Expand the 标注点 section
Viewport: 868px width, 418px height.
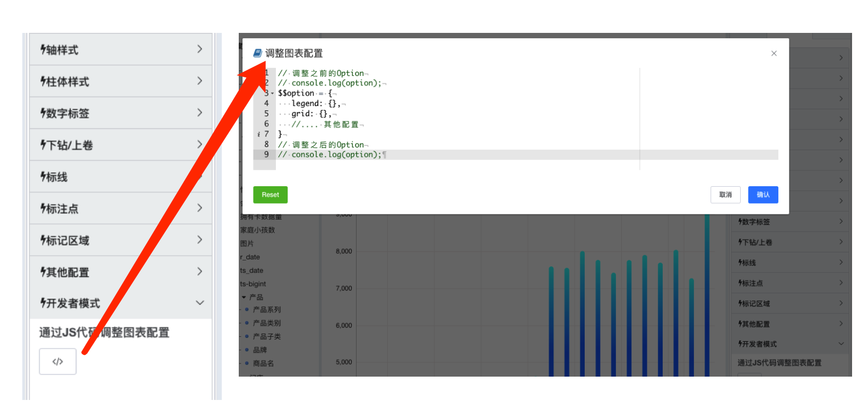121,208
